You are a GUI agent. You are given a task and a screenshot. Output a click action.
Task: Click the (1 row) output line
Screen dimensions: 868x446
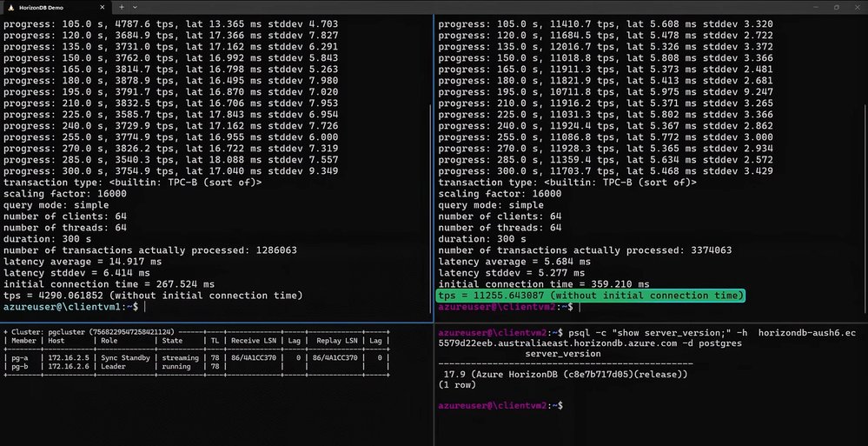[x=457, y=384]
